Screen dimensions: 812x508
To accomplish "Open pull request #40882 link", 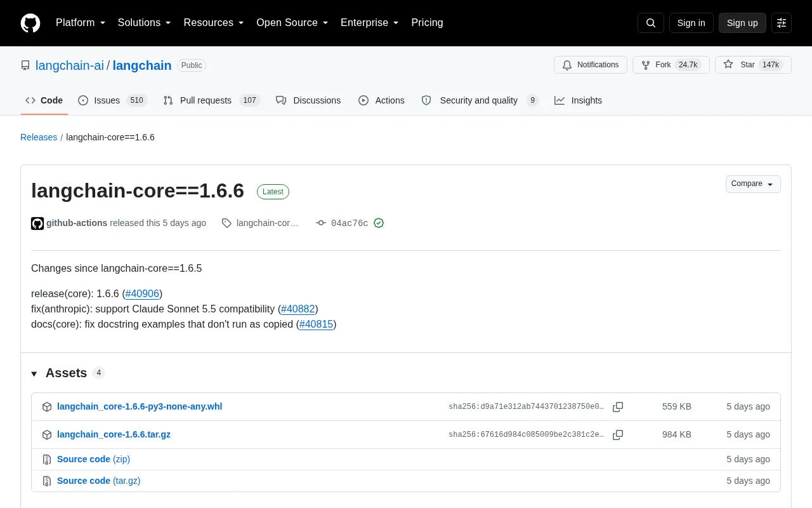I will pos(298,309).
